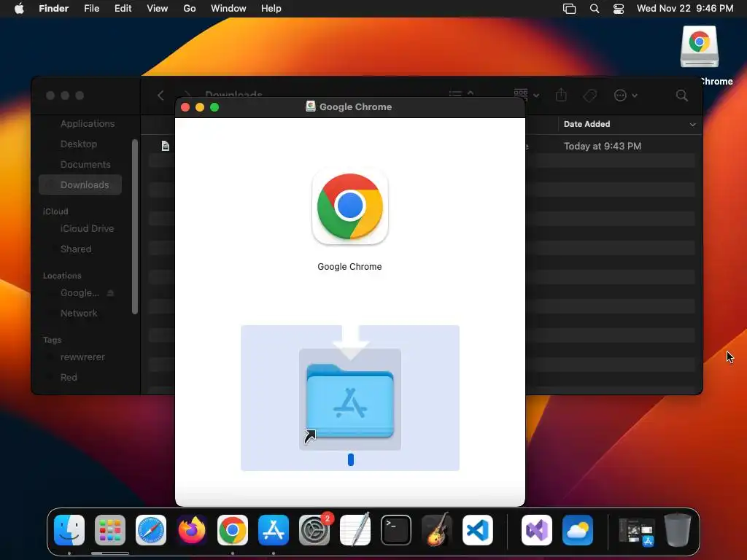747x560 pixels.
Task: Open the group-by dropdown in Finder toolbar
Action: 527,95
